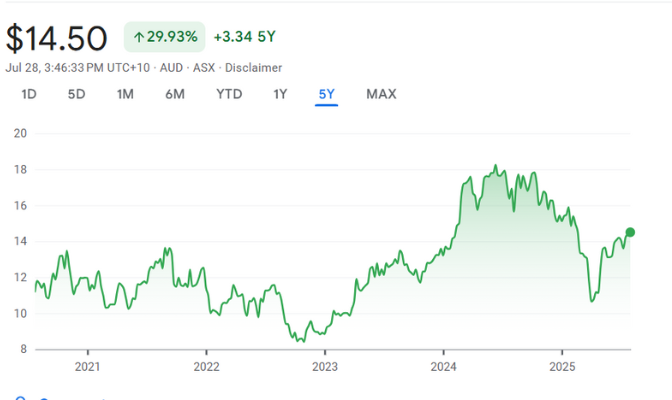Click the 18 y-axis label

(x=20, y=169)
